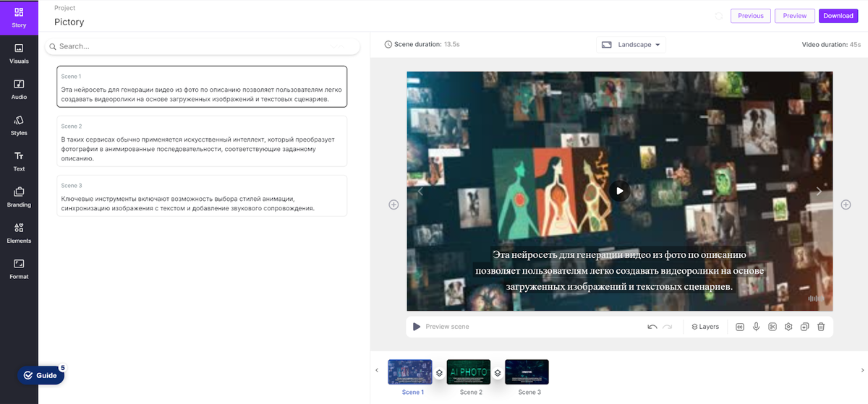Click transition icon between Scene 2 and 3

point(498,373)
